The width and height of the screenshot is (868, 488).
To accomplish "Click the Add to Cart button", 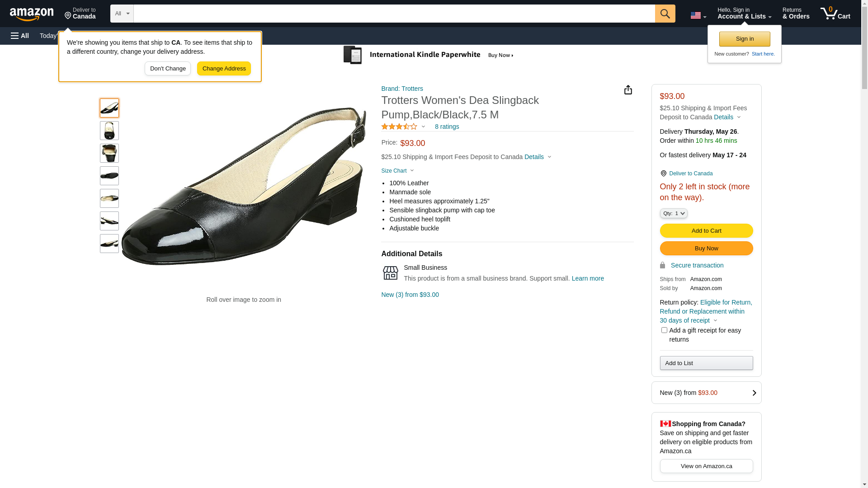I will pyautogui.click(x=706, y=231).
